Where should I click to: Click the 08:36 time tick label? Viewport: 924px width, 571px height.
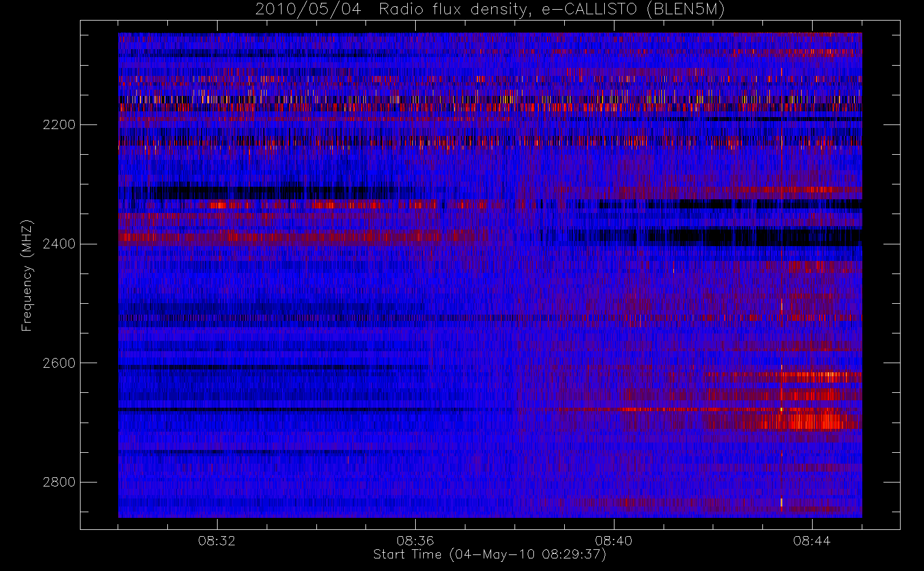(x=415, y=541)
